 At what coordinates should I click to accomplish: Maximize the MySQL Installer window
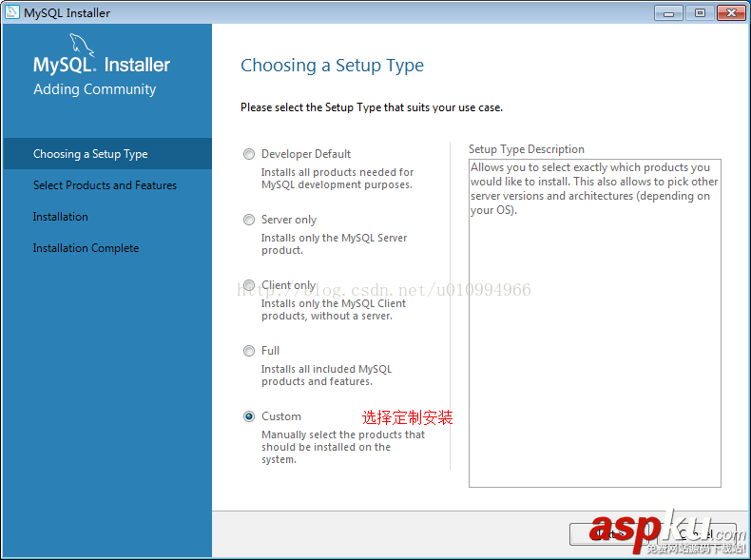(700, 13)
